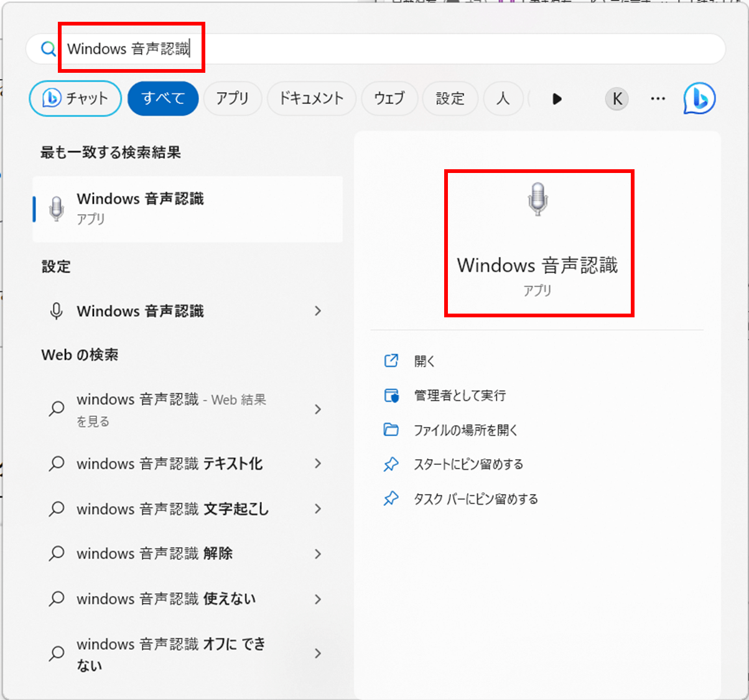The height and width of the screenshot is (700, 749).
Task: Switch to the ドキュメント filter tab
Action: point(311,98)
